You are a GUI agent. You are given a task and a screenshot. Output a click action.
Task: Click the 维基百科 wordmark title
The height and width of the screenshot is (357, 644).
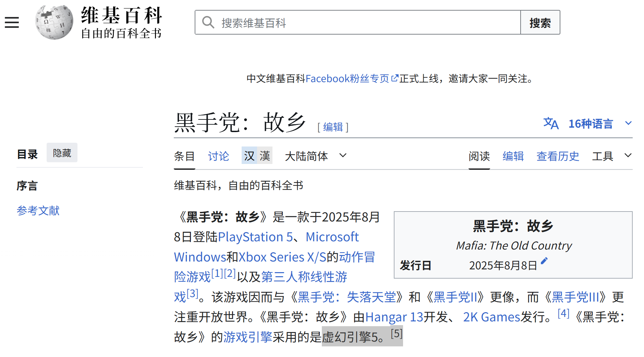[x=121, y=15]
